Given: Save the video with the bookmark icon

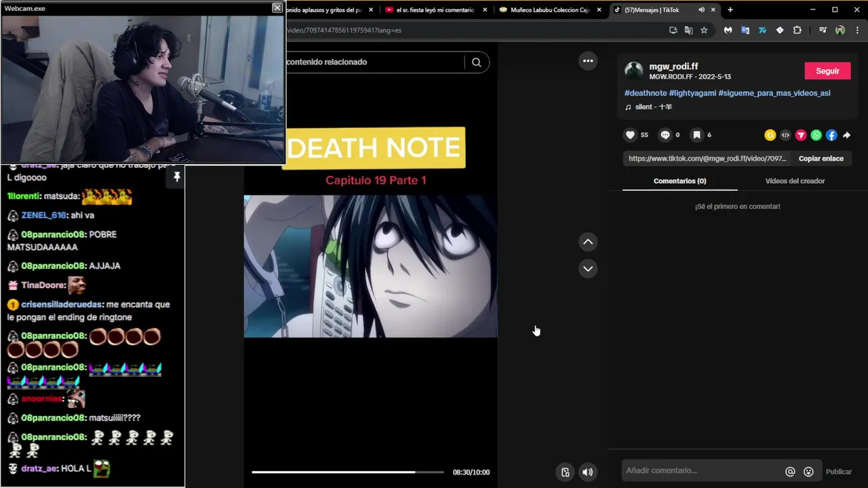Looking at the screenshot, I should (x=696, y=135).
